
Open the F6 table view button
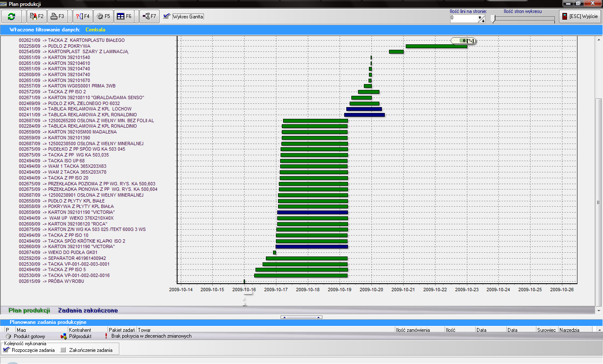[x=124, y=16]
